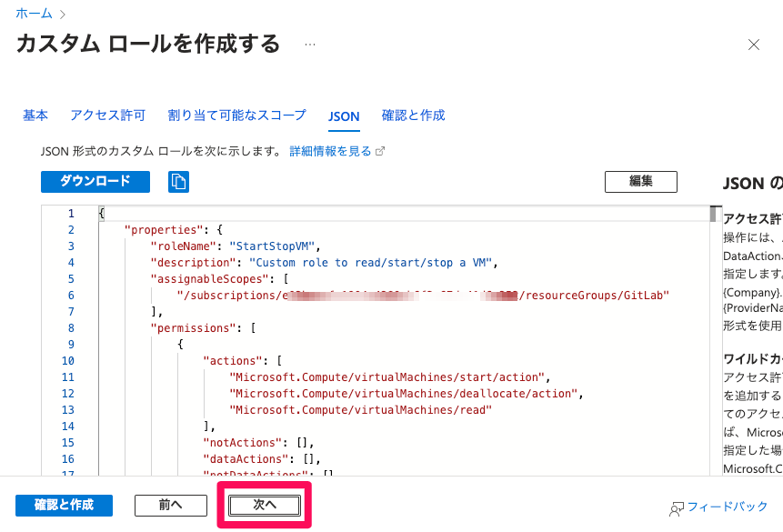
Task: Open the 確認と作成 tab
Action: tap(413, 115)
